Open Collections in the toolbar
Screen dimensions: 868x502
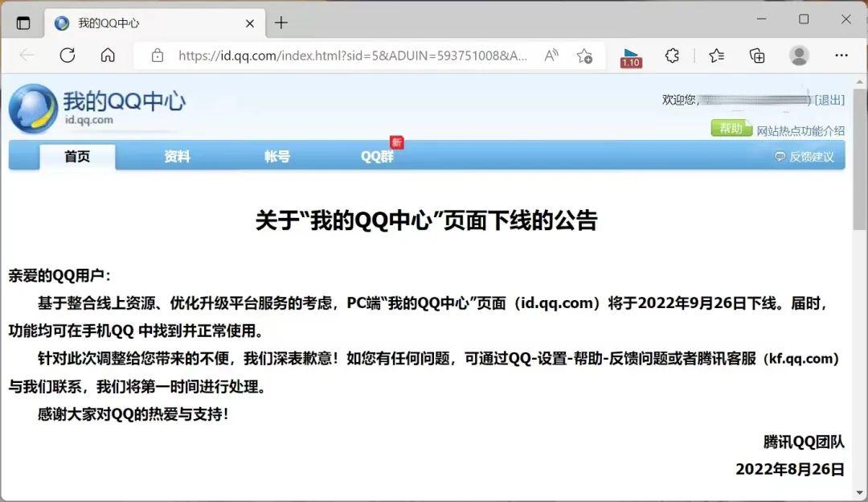pyautogui.click(x=756, y=56)
